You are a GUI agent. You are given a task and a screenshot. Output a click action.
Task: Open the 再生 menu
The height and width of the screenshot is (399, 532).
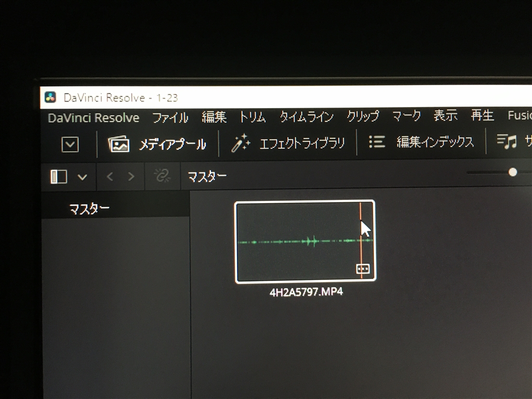(x=482, y=115)
